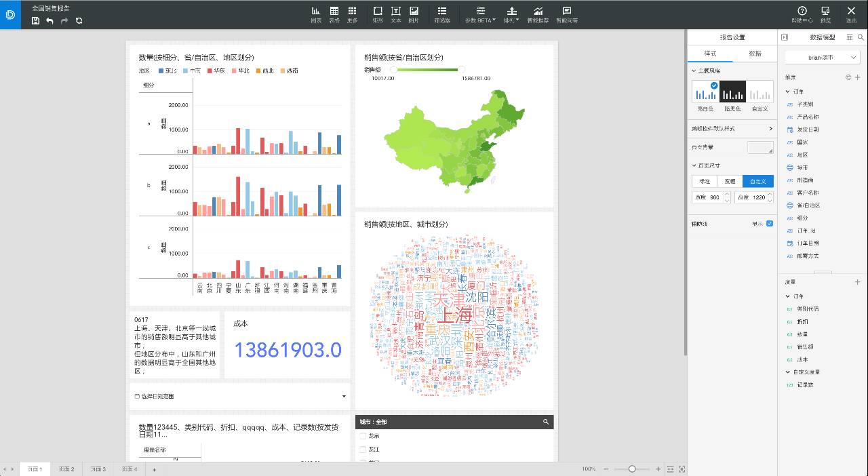
Task: Open the brian dataset dropdown
Action: tap(823, 58)
